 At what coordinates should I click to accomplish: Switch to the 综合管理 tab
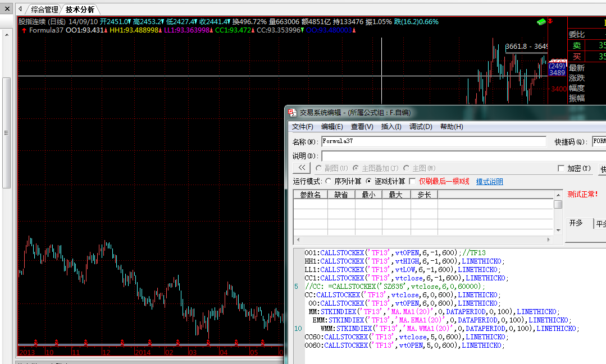point(44,10)
